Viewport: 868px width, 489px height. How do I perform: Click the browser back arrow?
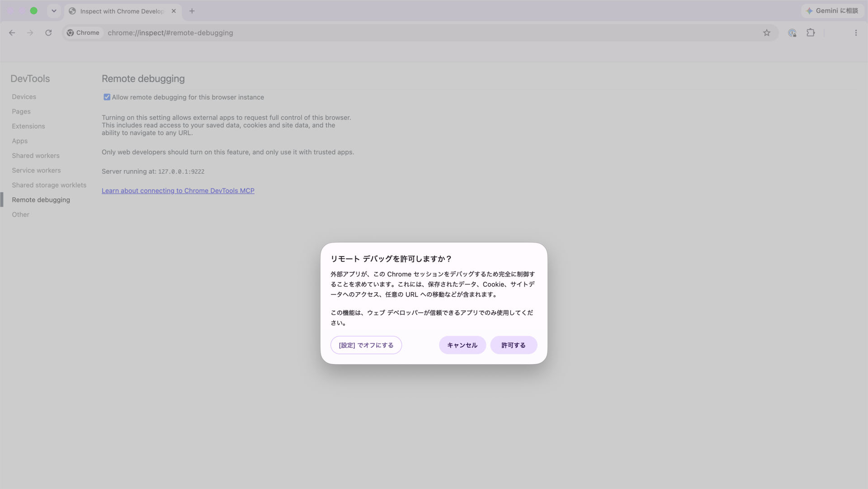tap(12, 33)
